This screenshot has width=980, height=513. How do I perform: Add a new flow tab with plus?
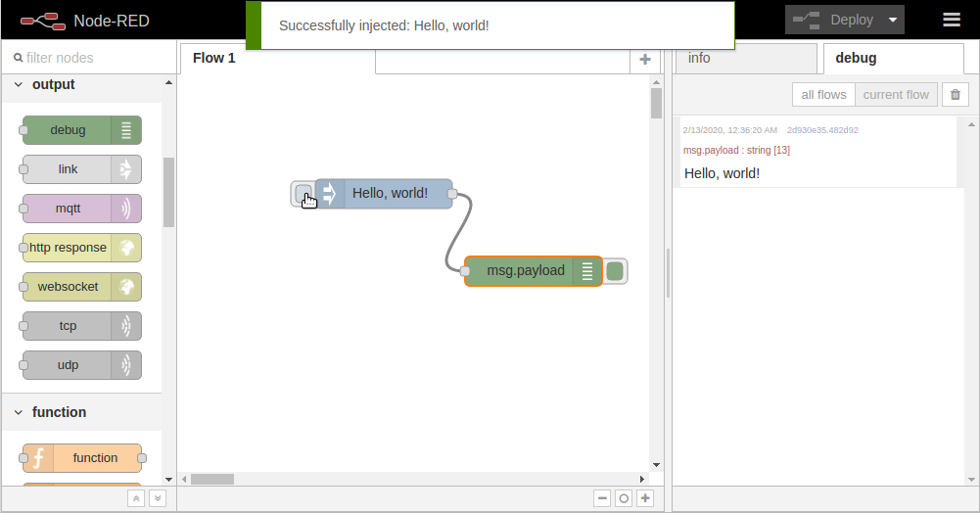pyautogui.click(x=645, y=60)
